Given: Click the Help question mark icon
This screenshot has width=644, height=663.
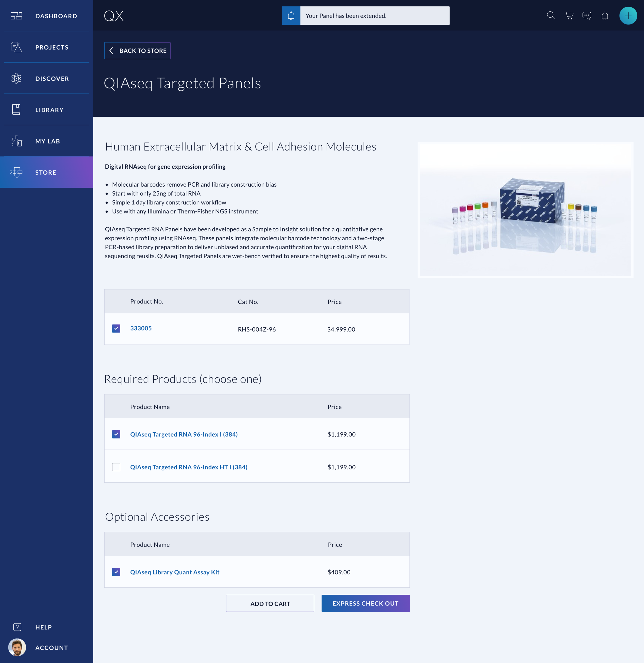Looking at the screenshot, I should tap(17, 627).
